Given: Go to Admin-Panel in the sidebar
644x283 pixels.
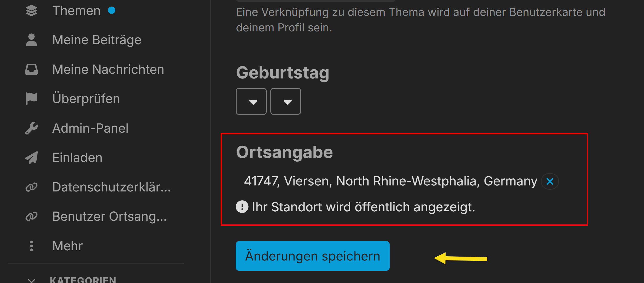Looking at the screenshot, I should tap(90, 128).
